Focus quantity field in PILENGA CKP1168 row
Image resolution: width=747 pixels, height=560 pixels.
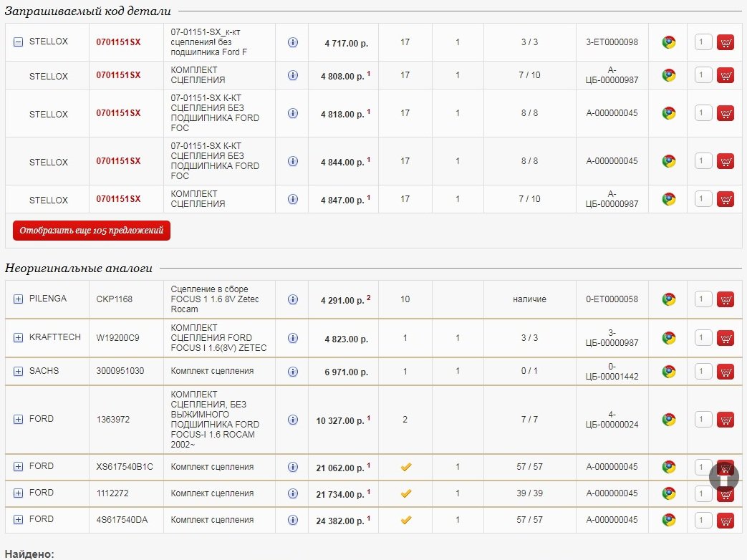pyautogui.click(x=703, y=299)
